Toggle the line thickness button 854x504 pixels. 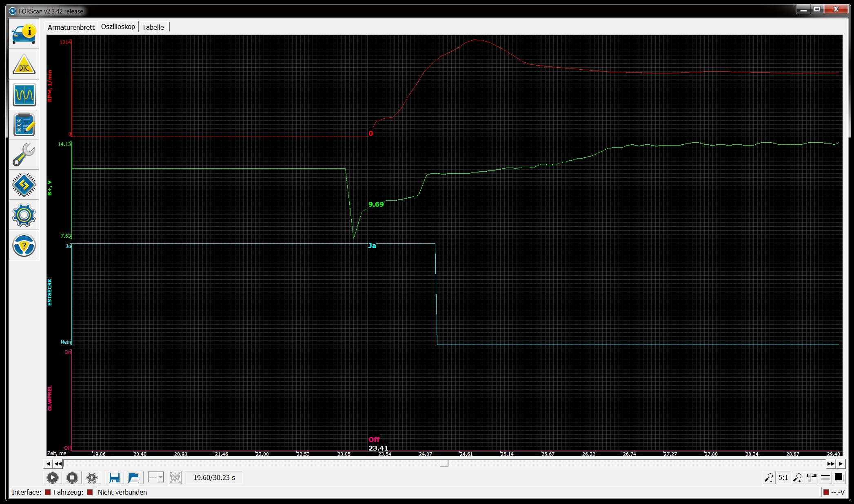825,477
